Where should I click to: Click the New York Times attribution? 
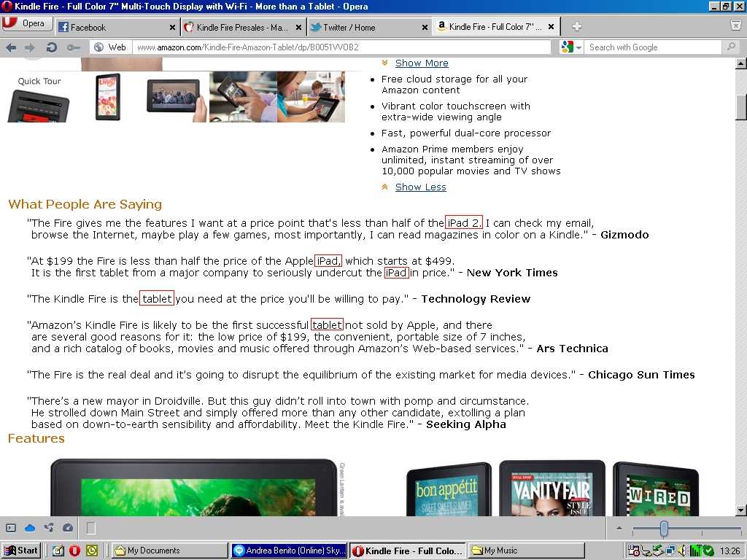pyautogui.click(x=512, y=273)
